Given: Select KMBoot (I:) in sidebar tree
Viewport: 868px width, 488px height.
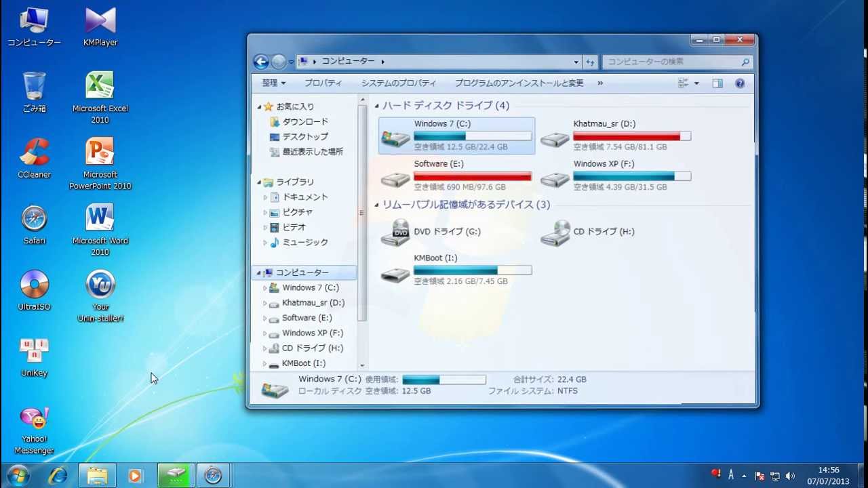Looking at the screenshot, I should pos(304,363).
